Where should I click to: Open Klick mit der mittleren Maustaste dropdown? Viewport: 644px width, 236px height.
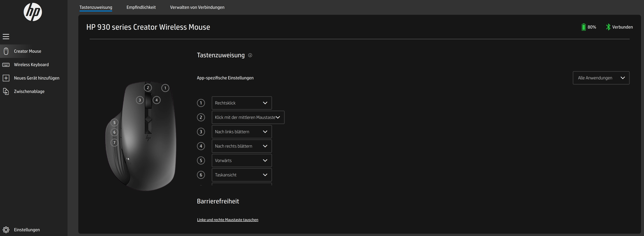point(248,117)
